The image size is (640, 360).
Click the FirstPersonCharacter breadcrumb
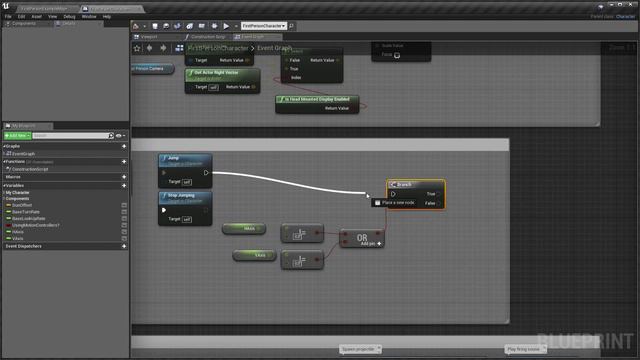[218, 48]
